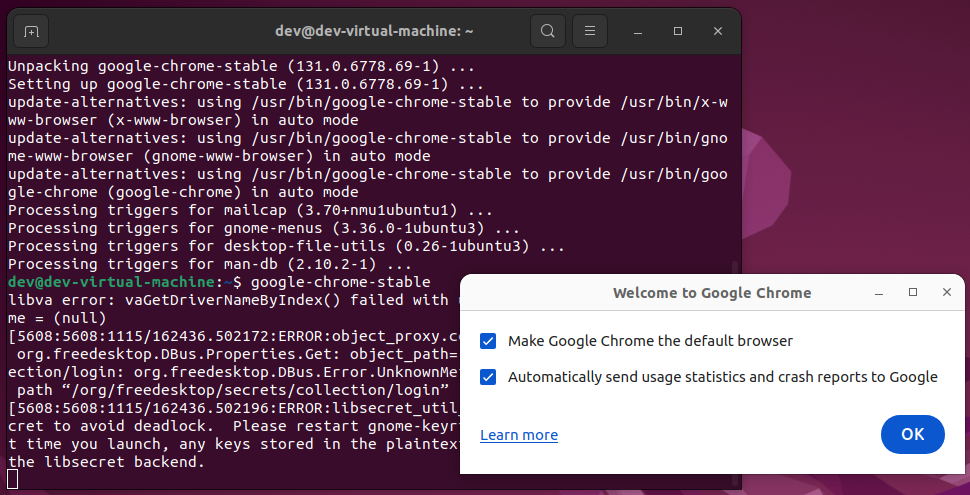Close the Welcome to Google Chrome dialog
The image size is (970, 495).
pos(946,293)
